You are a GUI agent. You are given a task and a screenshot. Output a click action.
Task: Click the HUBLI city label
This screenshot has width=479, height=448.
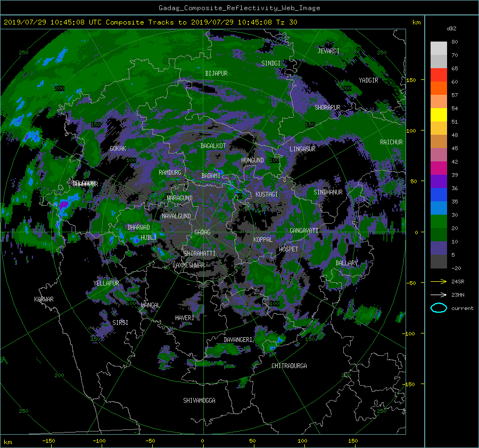click(x=148, y=237)
